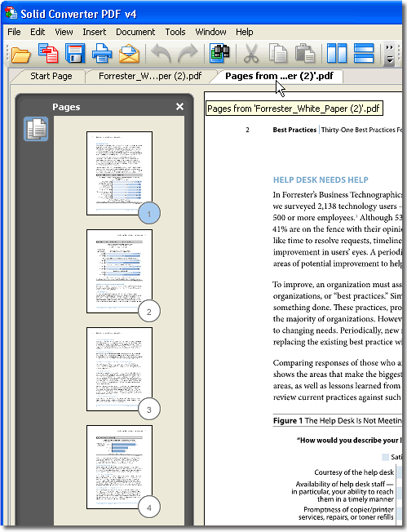Click the Create PDF documents icon
The width and height of the screenshot is (407, 532).
pyautogui.click(x=48, y=53)
